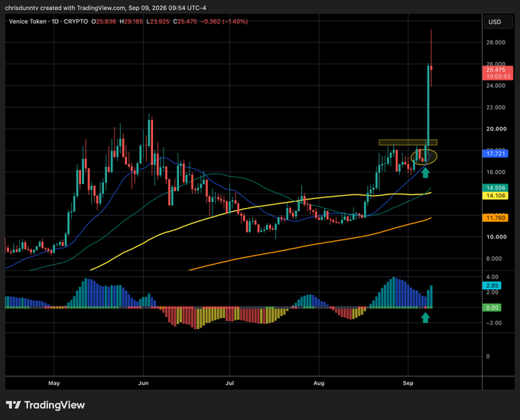The image size is (520, 420).
Task: Click the 24.000 price axis value
Action: (x=496, y=86)
